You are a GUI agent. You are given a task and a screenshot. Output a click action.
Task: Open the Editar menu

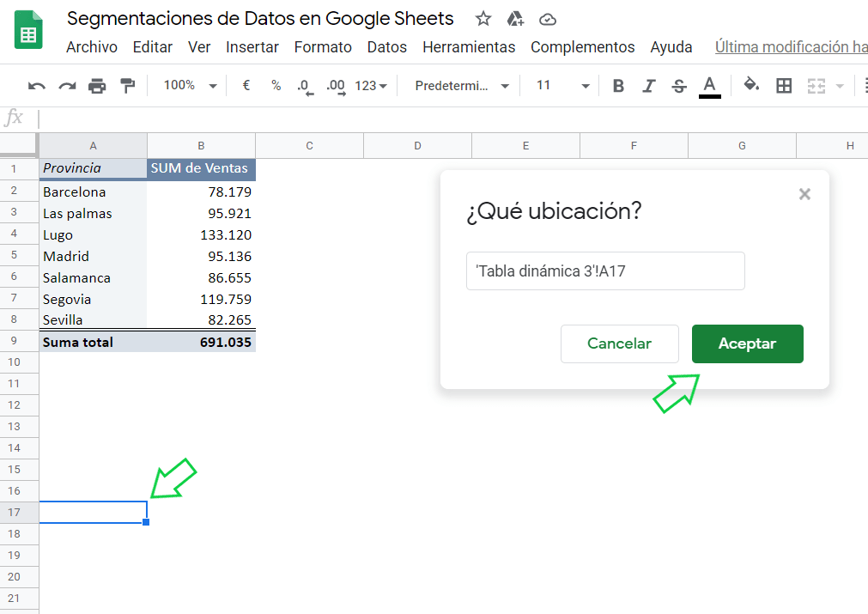pos(153,47)
